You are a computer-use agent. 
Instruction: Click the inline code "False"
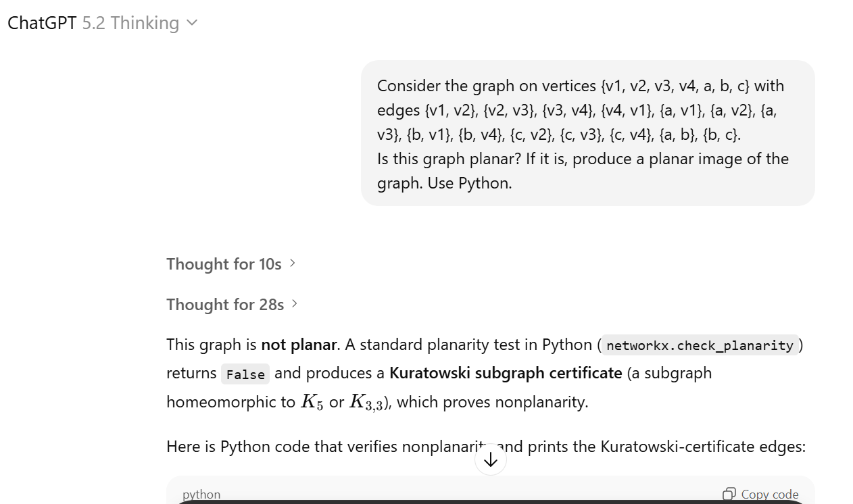point(245,374)
